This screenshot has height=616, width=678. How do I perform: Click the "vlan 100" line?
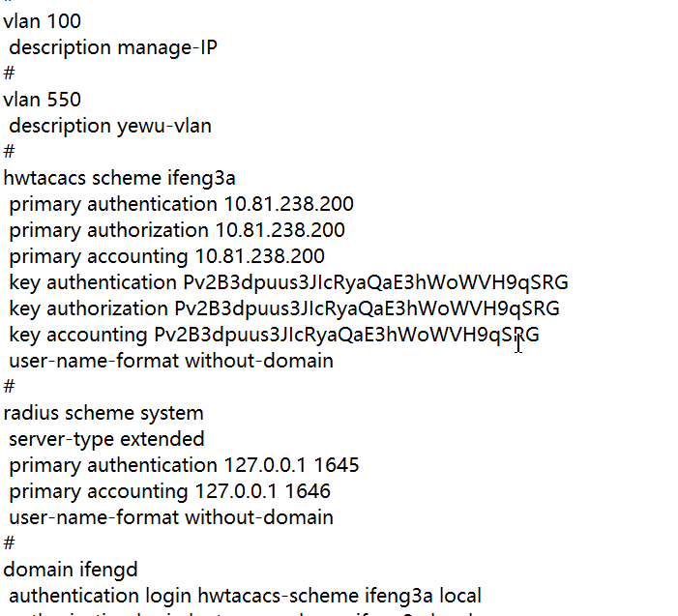pos(43,20)
